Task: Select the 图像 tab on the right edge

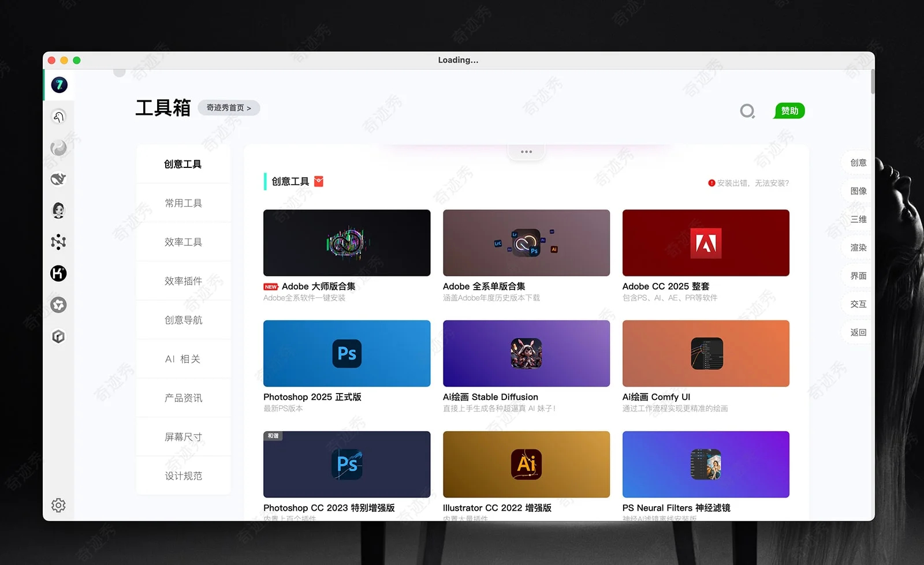Action: point(858,190)
